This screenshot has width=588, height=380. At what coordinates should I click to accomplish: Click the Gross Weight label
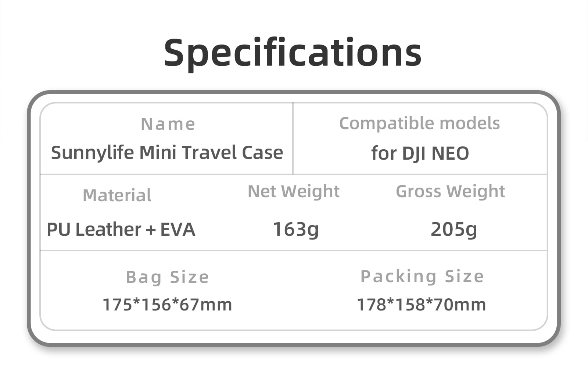[x=450, y=191]
